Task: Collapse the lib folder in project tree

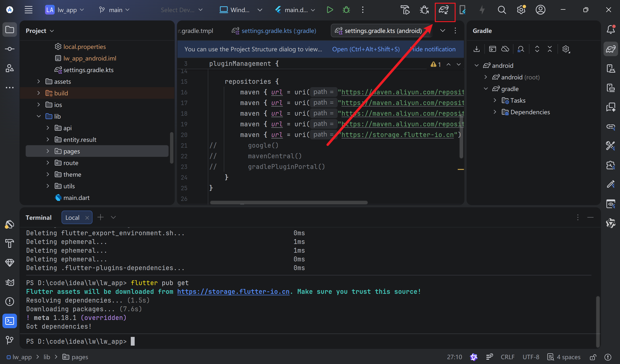Action: 39,116
